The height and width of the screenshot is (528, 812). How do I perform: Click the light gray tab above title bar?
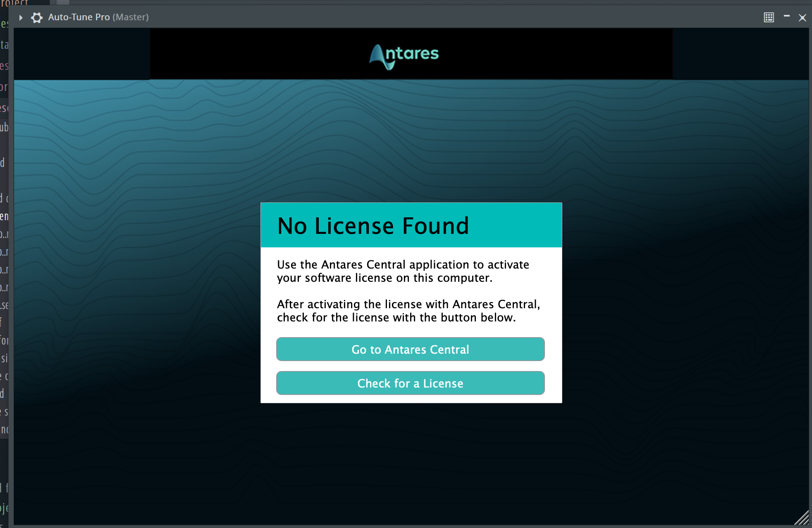63,2
